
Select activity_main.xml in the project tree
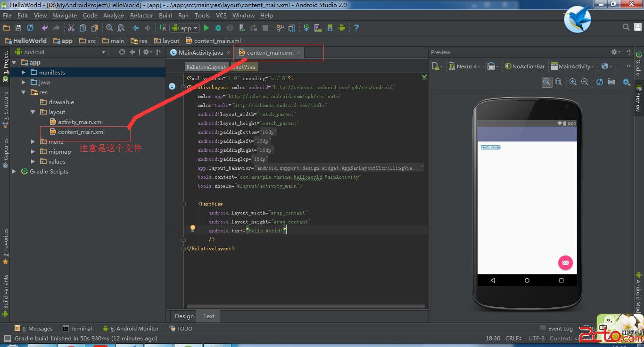click(x=80, y=122)
